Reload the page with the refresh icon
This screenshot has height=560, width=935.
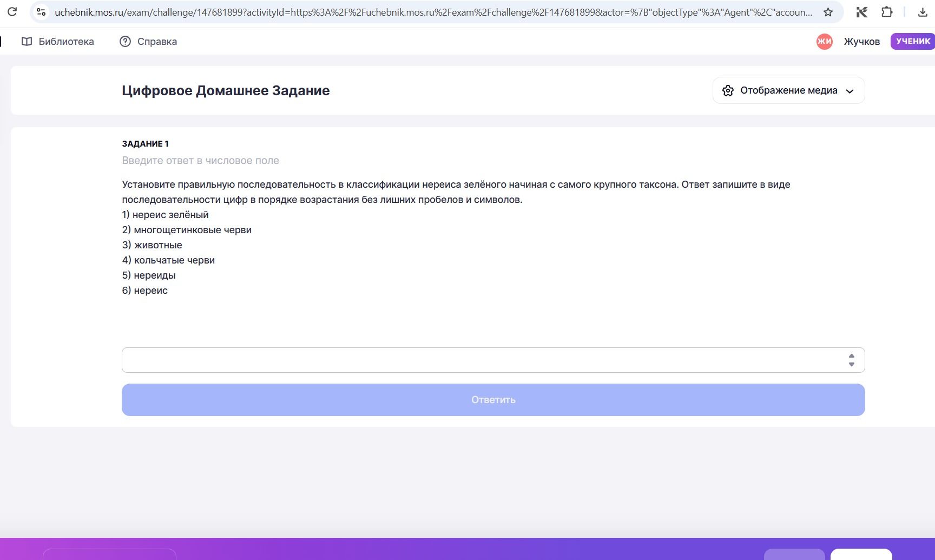(12, 11)
